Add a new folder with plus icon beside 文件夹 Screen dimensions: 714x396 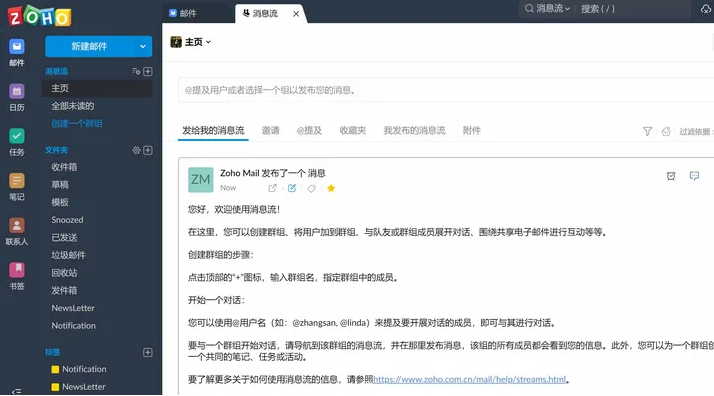pos(148,150)
